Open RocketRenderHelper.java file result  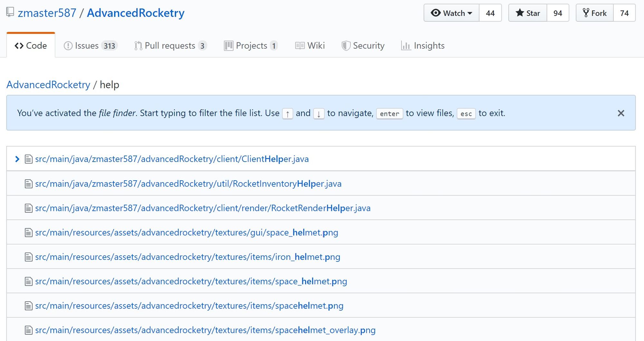tap(203, 208)
